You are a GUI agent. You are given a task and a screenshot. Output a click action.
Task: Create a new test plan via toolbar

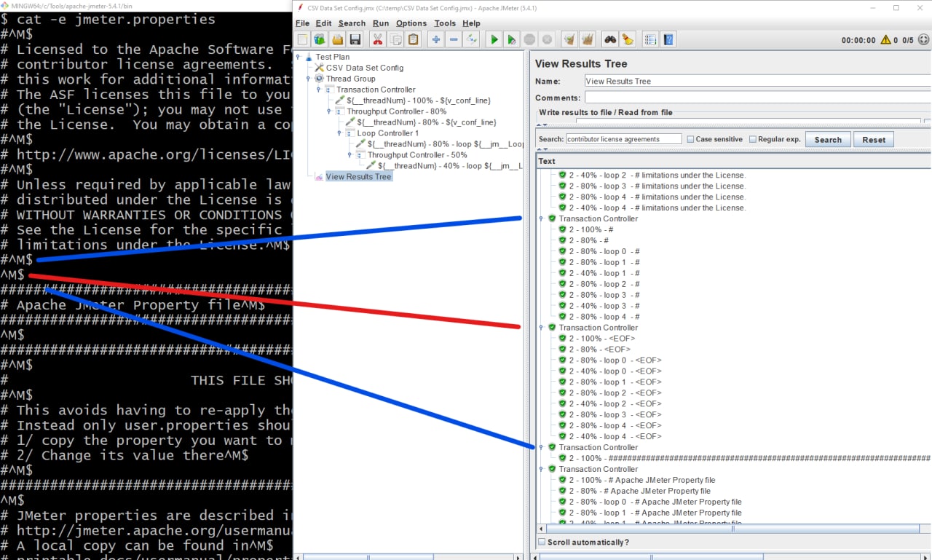click(x=302, y=39)
